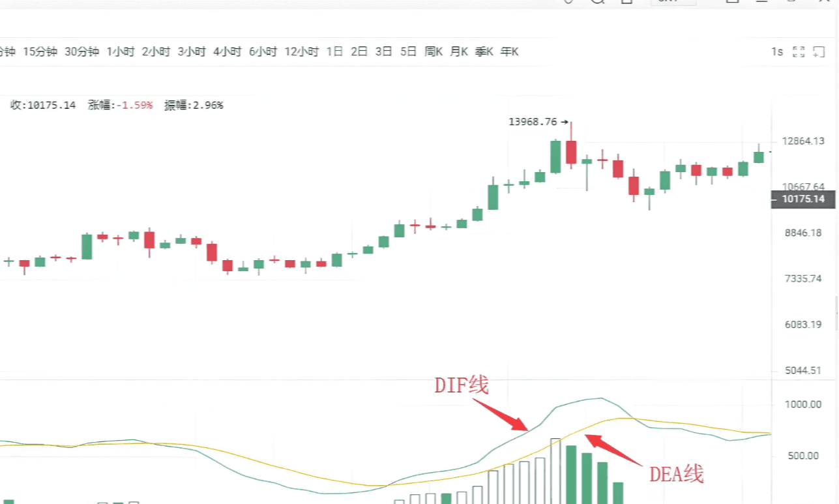Click the tallest hollow MACD histogram bar
This screenshot has height=504, width=839.
coord(555,471)
